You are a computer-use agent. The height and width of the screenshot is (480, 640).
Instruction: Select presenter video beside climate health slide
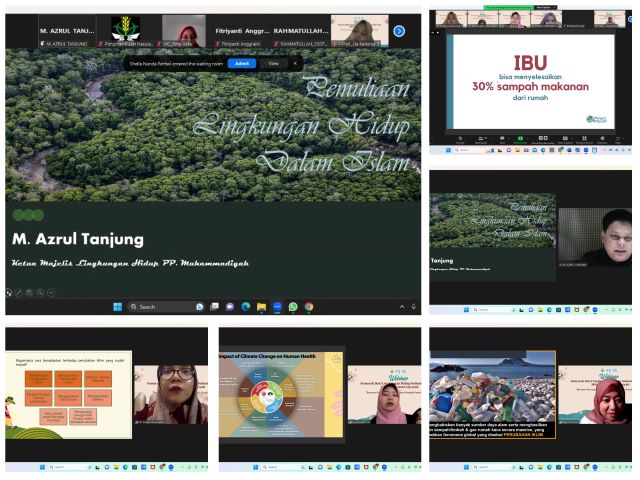pyautogui.click(x=384, y=395)
